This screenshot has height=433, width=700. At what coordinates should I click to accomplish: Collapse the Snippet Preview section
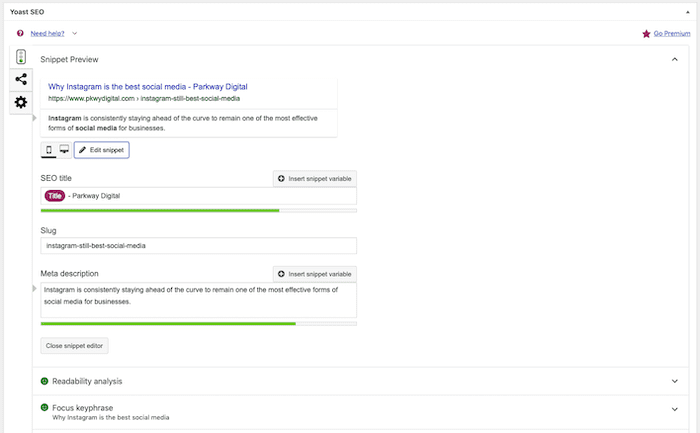tap(675, 59)
